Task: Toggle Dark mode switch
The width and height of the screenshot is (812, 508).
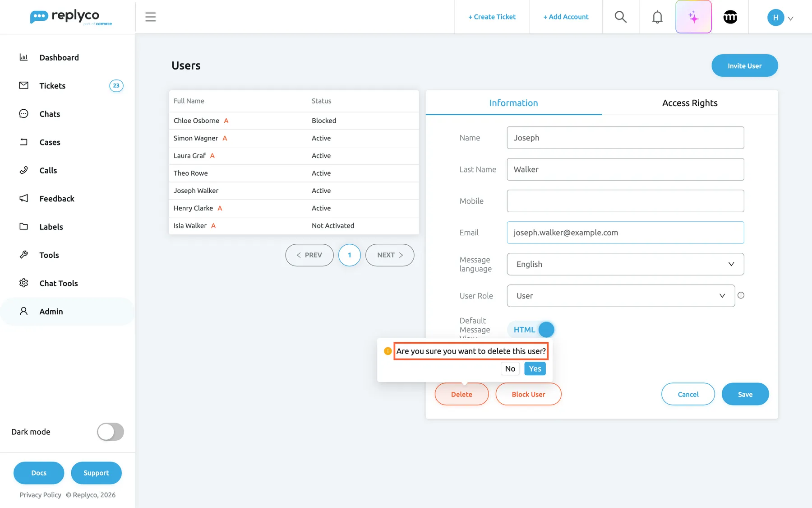Action: (111, 432)
